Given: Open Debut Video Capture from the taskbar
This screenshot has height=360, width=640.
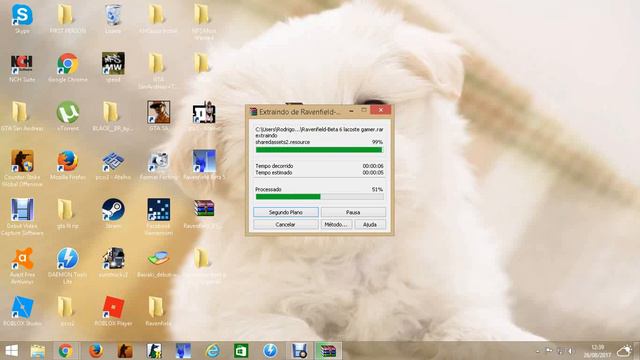Looking at the screenshot, I should click(x=299, y=351).
